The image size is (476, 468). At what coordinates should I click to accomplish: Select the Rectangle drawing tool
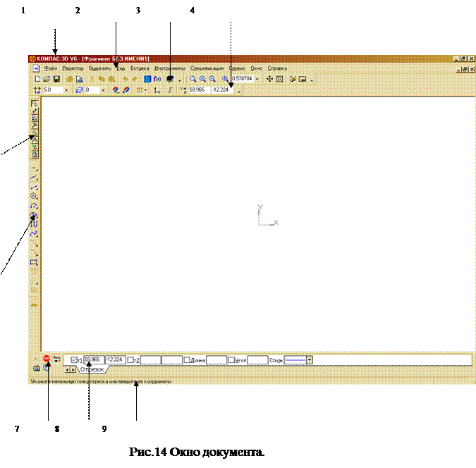click(34, 262)
